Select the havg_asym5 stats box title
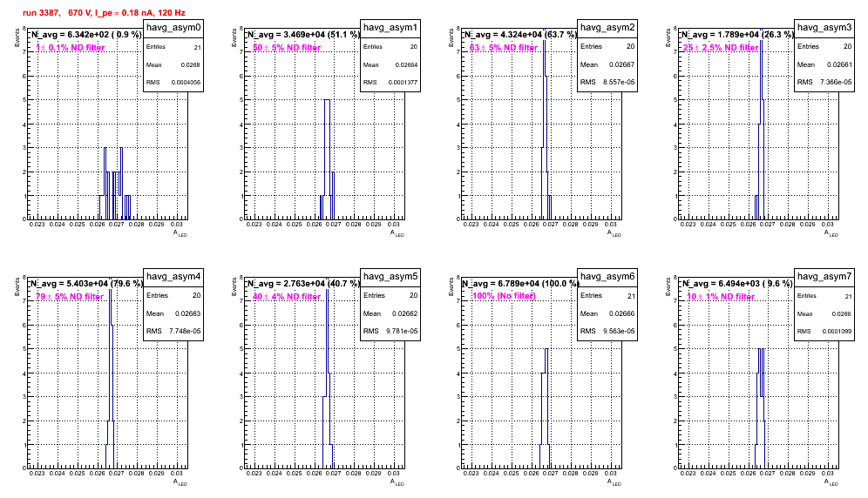 pyautogui.click(x=390, y=277)
